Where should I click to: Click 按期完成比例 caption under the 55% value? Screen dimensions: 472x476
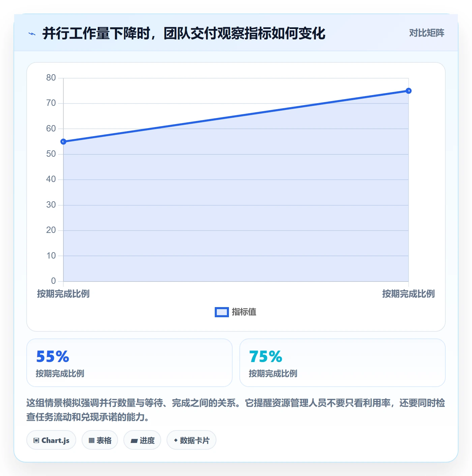[x=60, y=374]
